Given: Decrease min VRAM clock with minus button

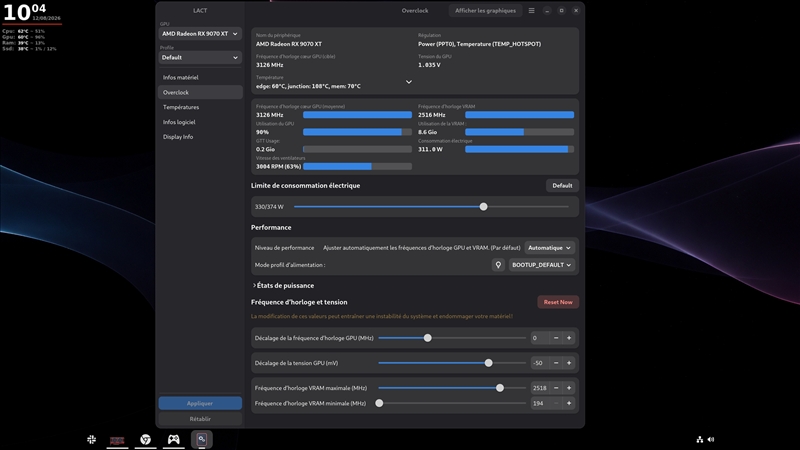Looking at the screenshot, I should pyautogui.click(x=556, y=403).
